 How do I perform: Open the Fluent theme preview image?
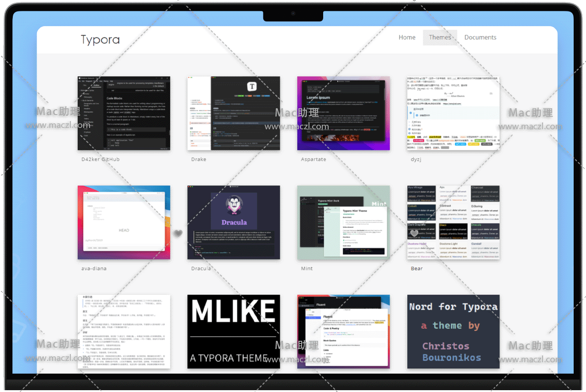coord(343,331)
